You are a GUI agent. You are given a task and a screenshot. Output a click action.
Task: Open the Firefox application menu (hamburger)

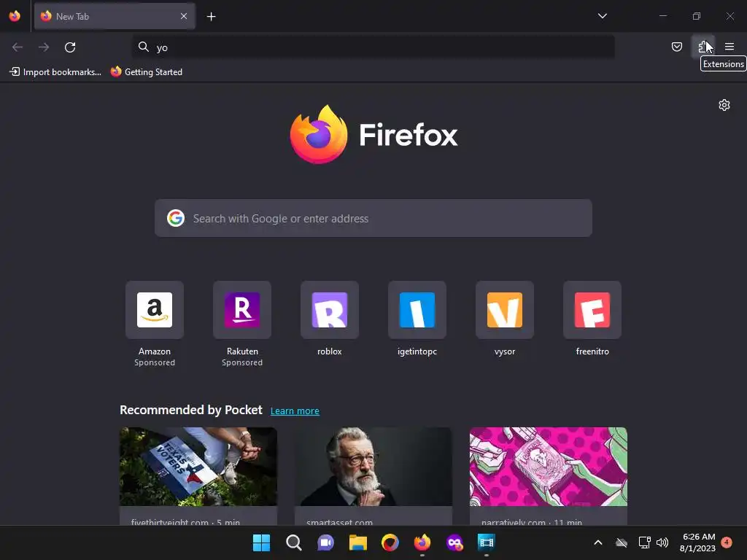(x=729, y=47)
